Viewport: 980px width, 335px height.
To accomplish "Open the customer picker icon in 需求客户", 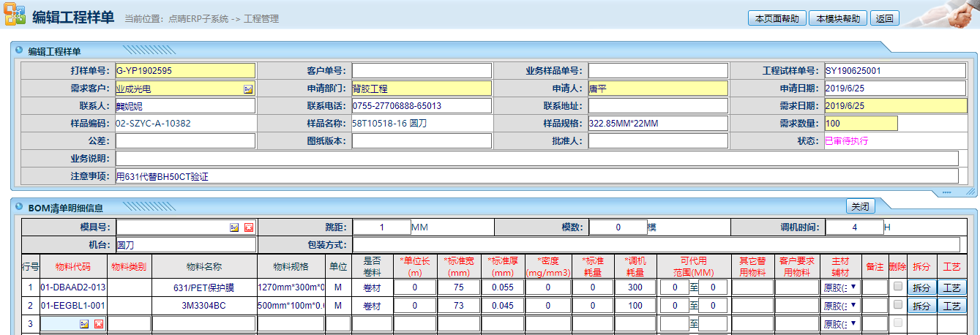I will click(247, 89).
